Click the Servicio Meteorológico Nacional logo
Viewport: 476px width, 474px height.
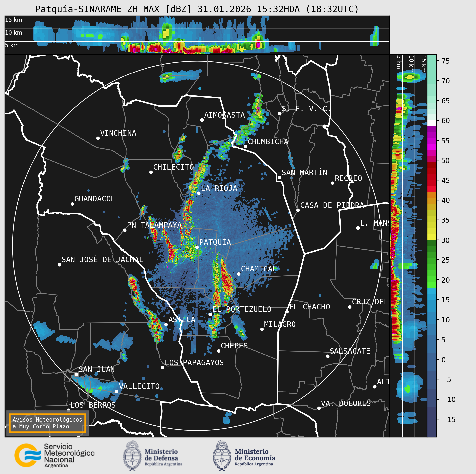tap(54, 456)
